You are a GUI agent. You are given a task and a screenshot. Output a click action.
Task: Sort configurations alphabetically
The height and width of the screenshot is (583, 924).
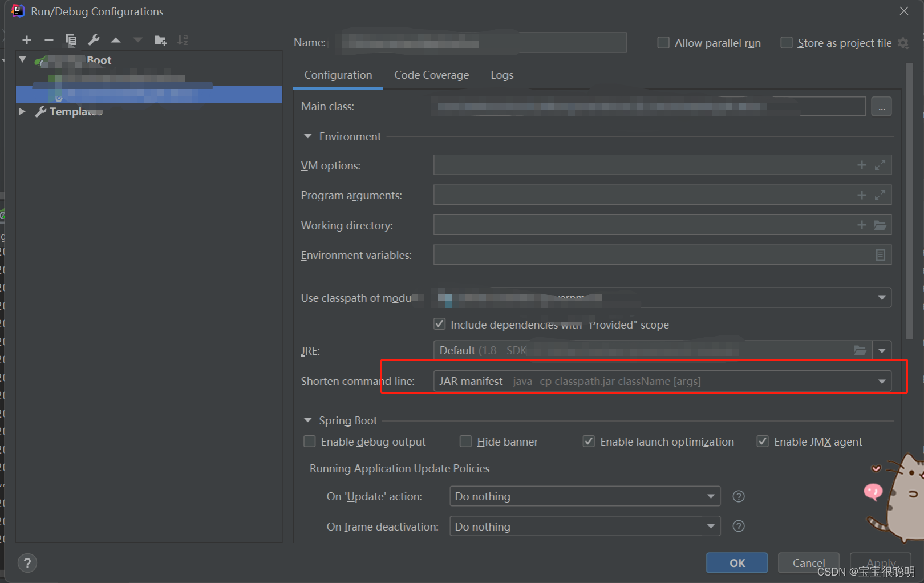[x=182, y=40]
